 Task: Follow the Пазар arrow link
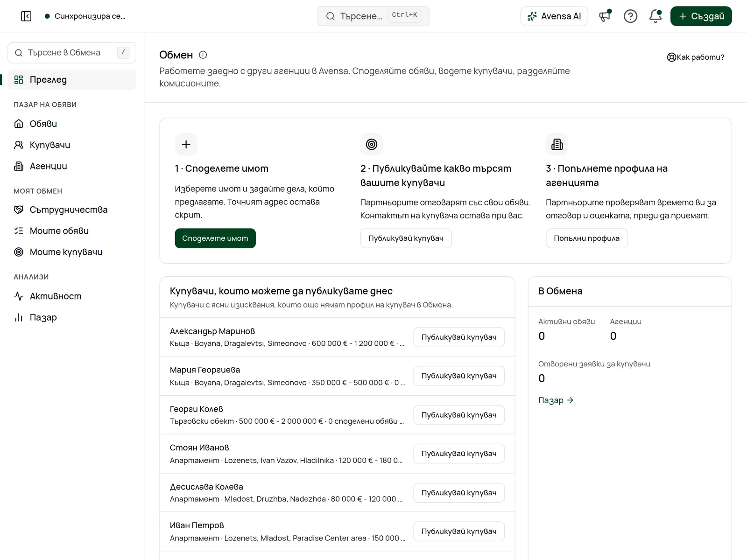pyautogui.click(x=556, y=400)
